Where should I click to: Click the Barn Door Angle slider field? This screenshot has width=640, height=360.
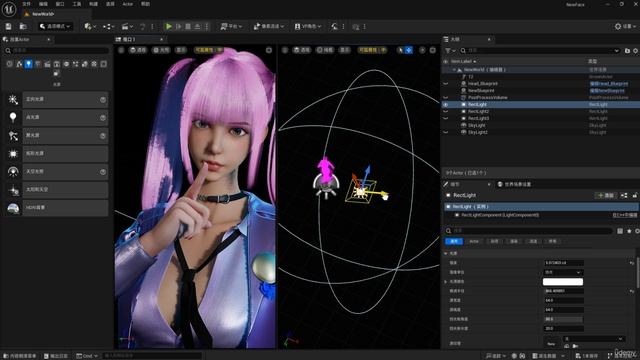pos(563,319)
